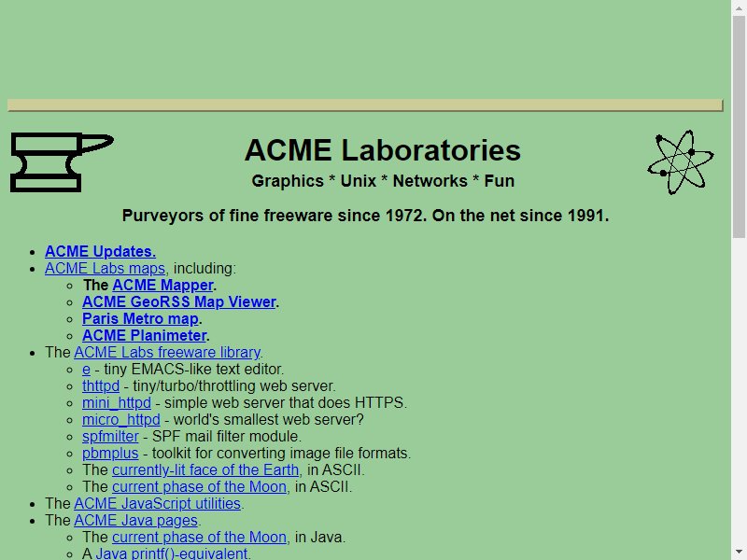The width and height of the screenshot is (747, 560).
Task: Click the atom logo image
Action: pyautogui.click(x=681, y=161)
